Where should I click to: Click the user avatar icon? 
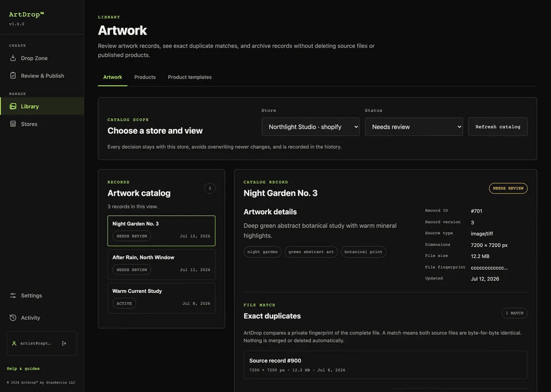click(x=14, y=343)
